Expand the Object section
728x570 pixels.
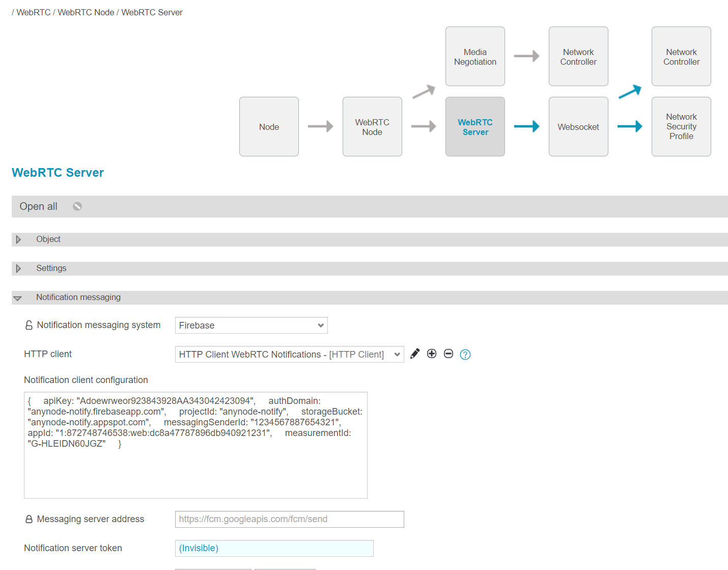point(19,239)
